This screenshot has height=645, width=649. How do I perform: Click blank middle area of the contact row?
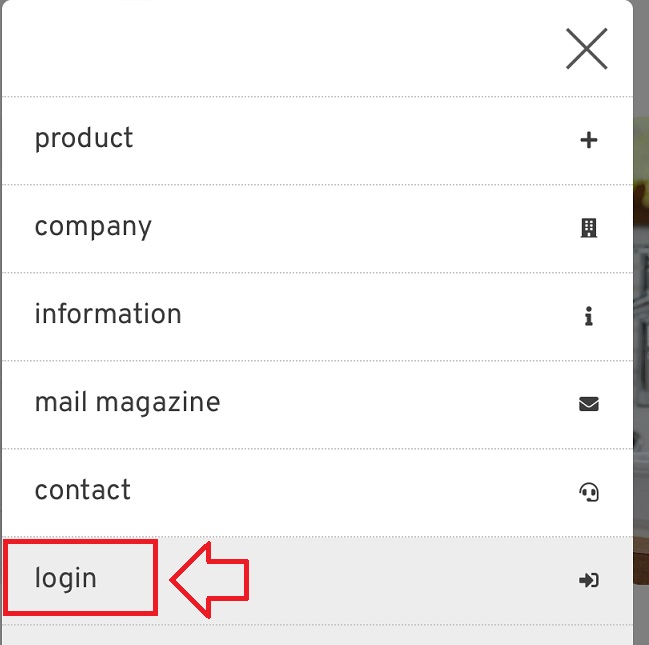(x=350, y=491)
